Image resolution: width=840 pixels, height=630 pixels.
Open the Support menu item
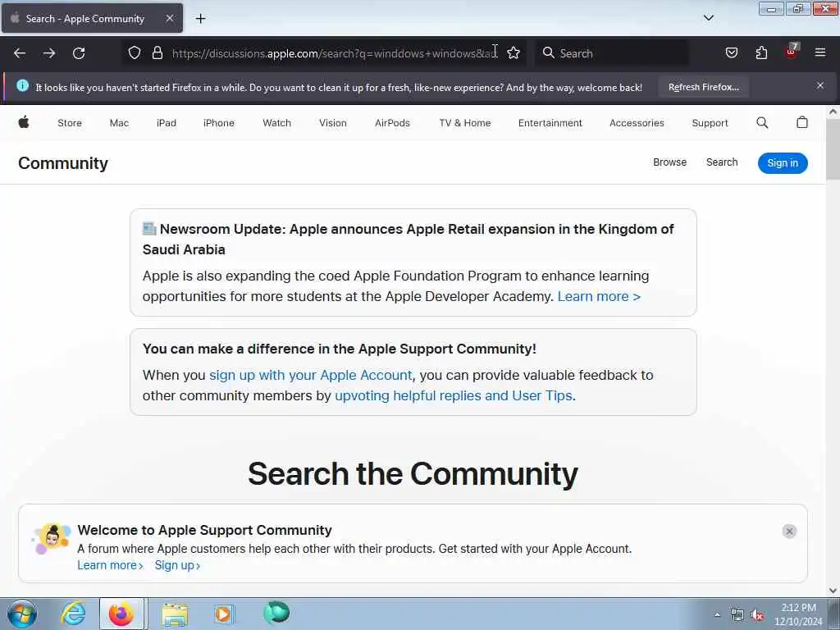[710, 123]
